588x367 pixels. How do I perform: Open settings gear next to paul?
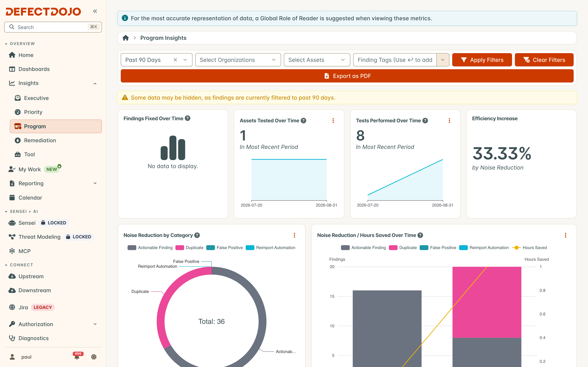(x=94, y=357)
